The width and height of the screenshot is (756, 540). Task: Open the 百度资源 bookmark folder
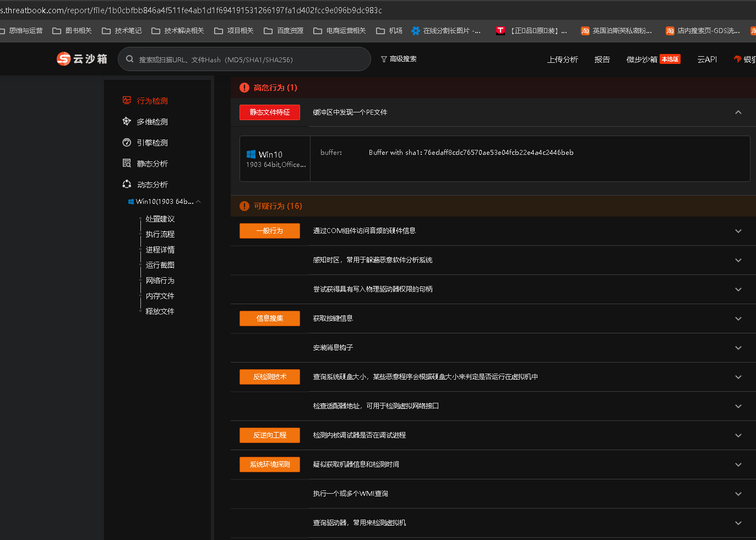(284, 31)
